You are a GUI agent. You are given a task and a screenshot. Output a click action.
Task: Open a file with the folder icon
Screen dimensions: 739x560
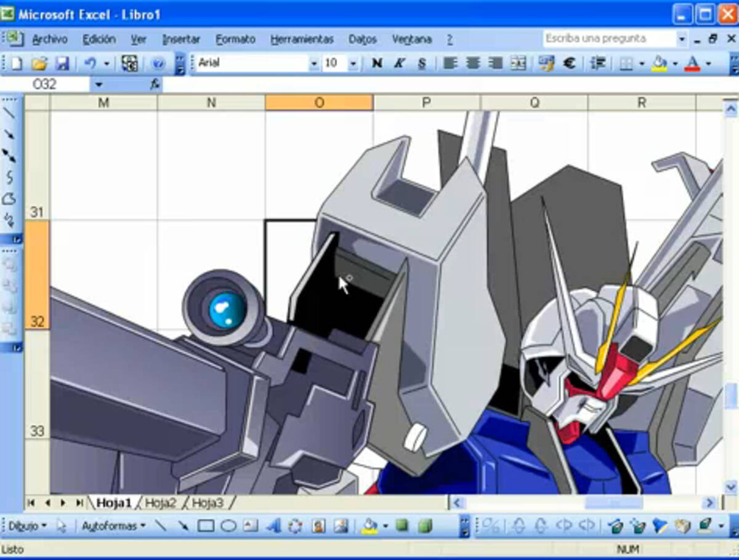39,63
